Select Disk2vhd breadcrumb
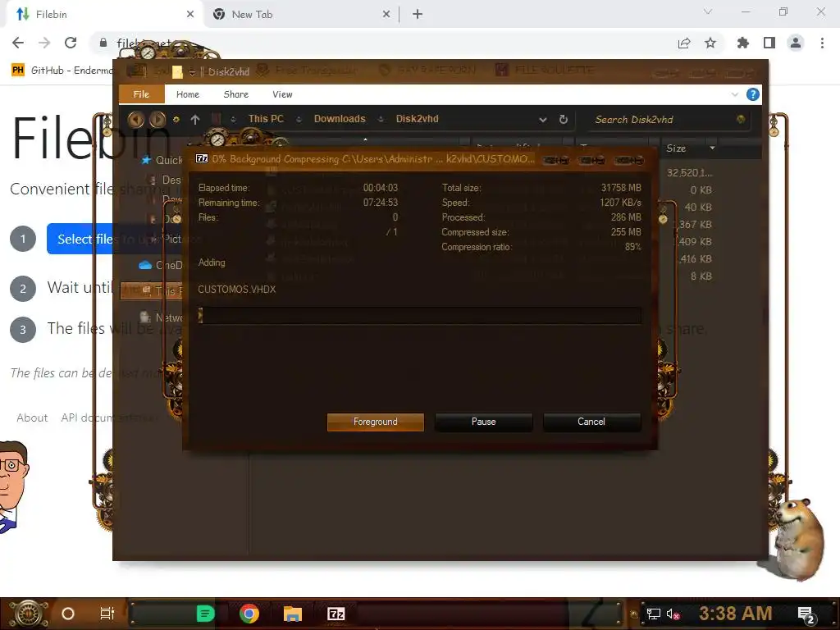The image size is (840, 630). [417, 119]
